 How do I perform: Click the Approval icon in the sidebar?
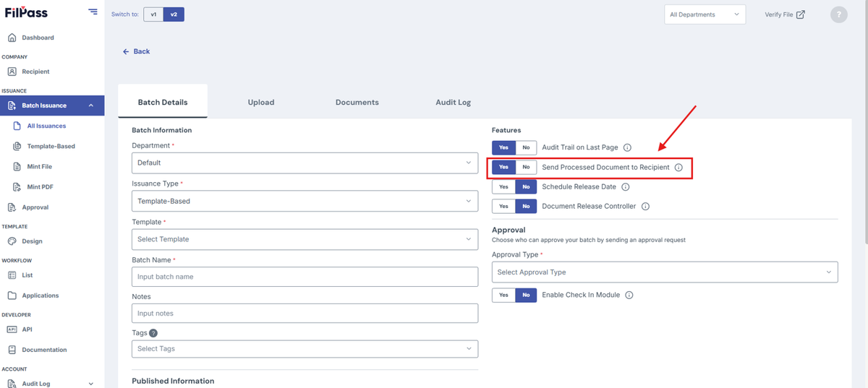tap(12, 207)
